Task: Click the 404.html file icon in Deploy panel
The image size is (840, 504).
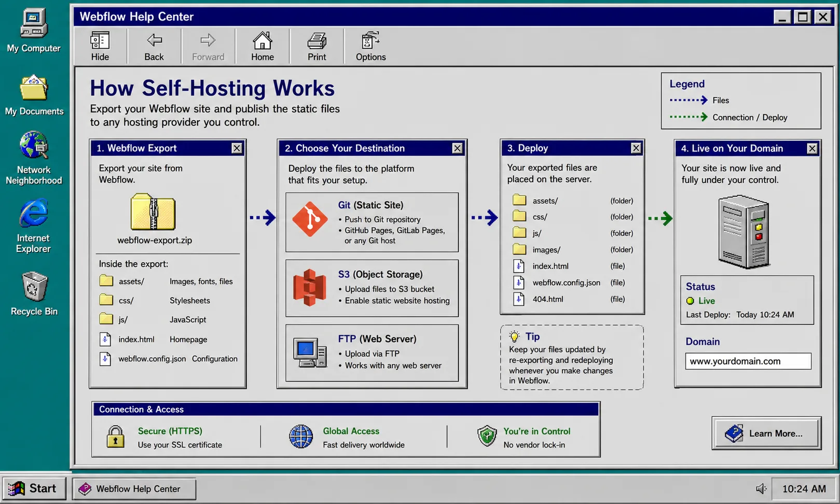Action: [519, 299]
